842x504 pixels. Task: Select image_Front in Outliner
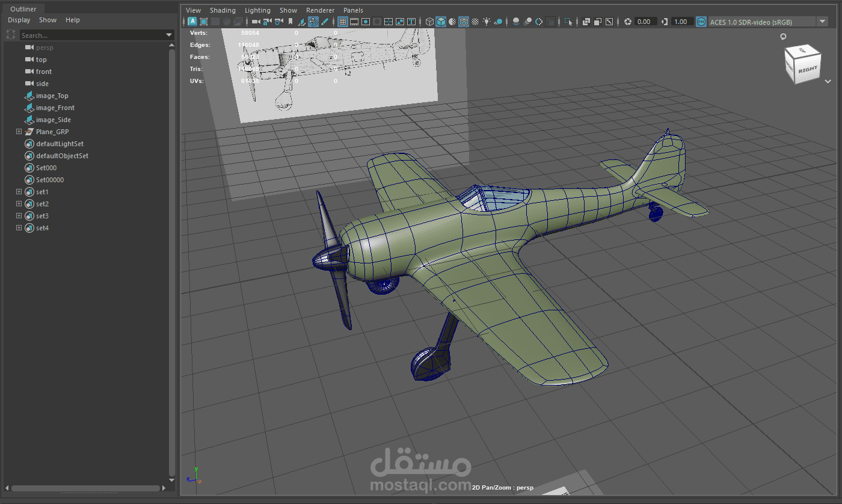tap(55, 108)
